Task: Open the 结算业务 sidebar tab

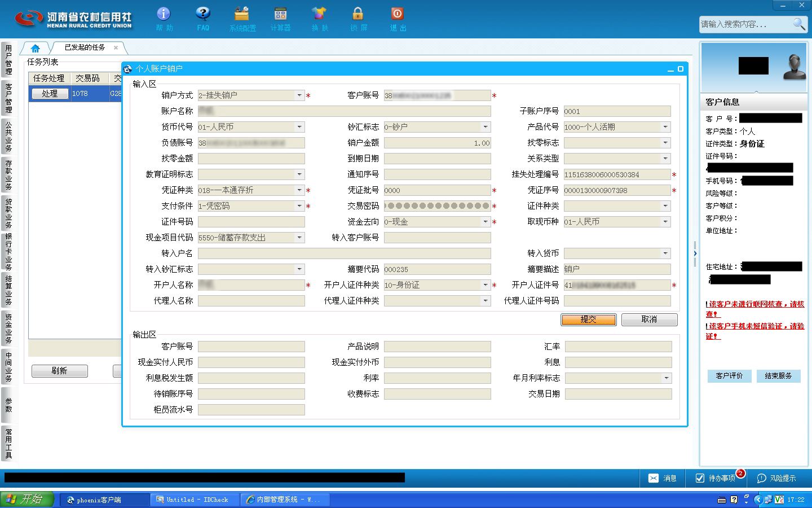Action: click(8, 290)
